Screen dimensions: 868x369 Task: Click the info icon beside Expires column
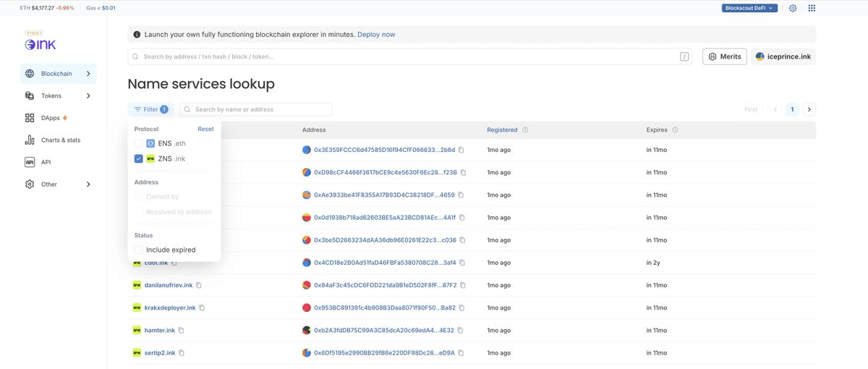pyautogui.click(x=675, y=130)
